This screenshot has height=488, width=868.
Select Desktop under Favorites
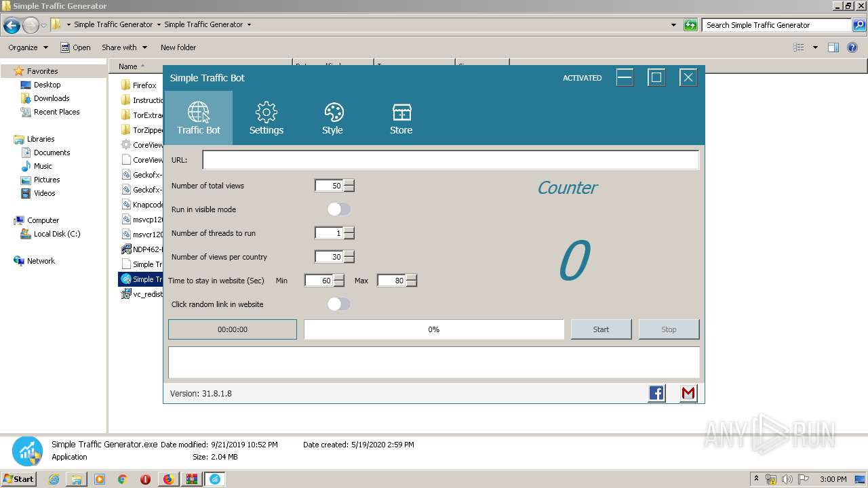tap(47, 85)
